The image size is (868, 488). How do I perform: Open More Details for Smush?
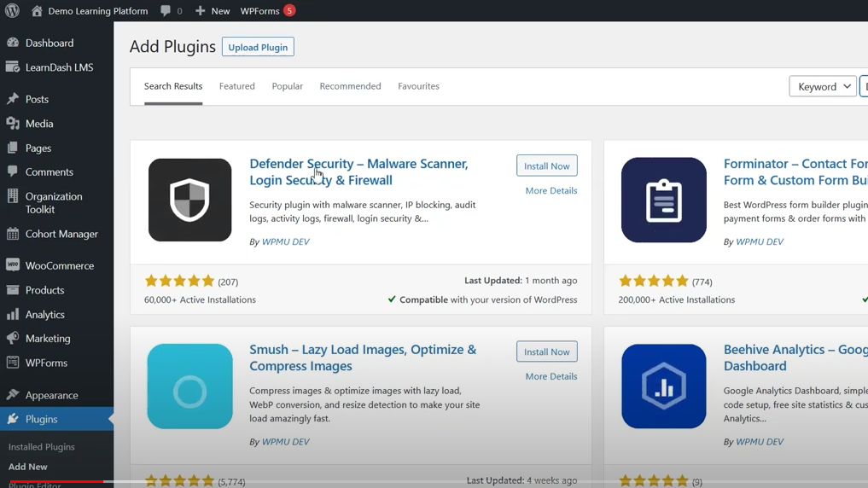551,376
